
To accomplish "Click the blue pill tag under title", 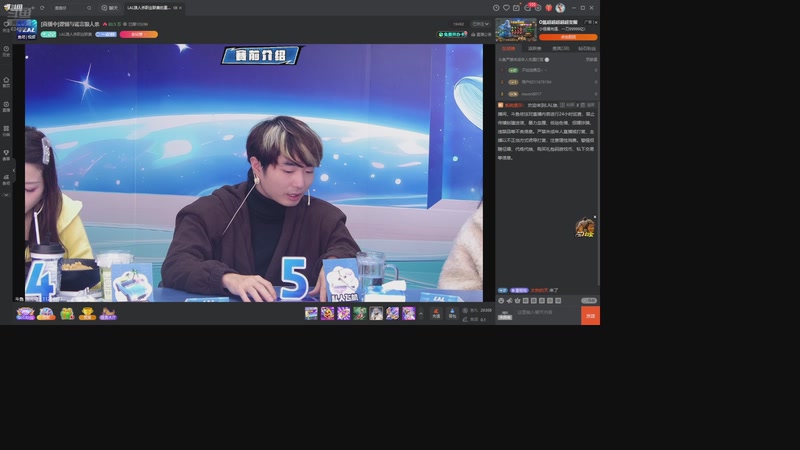I will [106, 34].
